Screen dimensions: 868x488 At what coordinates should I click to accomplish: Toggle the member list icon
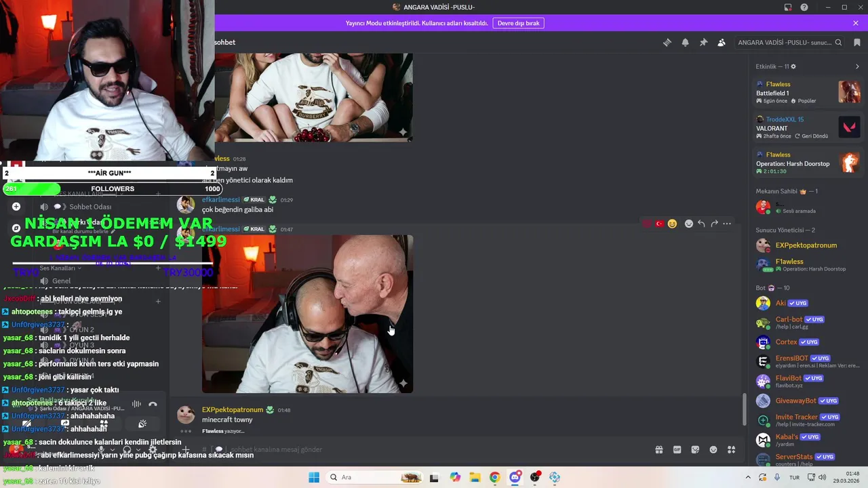pyautogui.click(x=722, y=42)
